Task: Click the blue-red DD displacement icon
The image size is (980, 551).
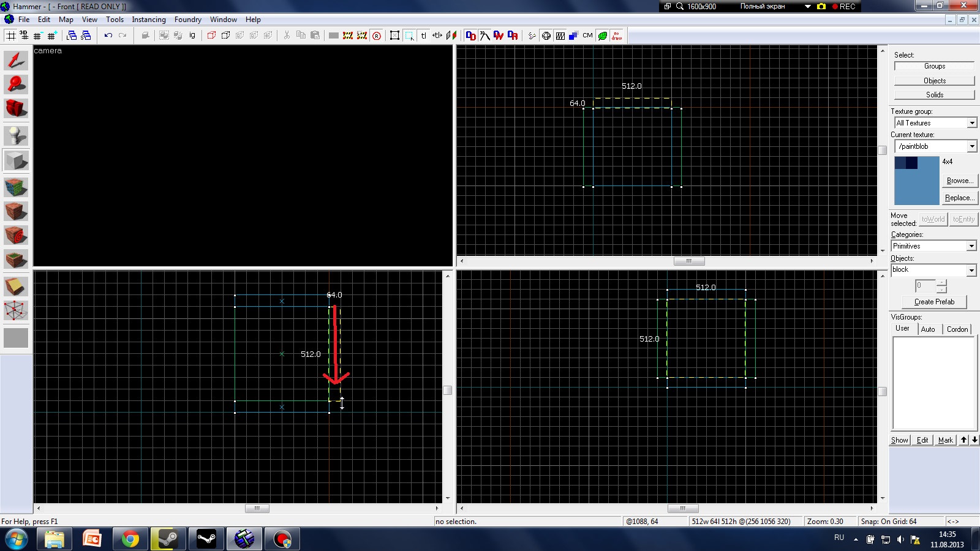Action: point(470,36)
